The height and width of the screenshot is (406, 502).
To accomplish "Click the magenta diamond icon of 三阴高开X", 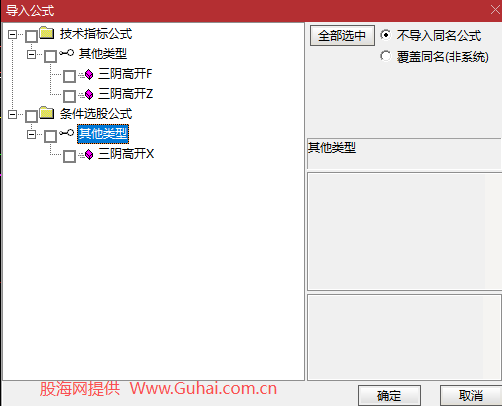I will coord(89,154).
